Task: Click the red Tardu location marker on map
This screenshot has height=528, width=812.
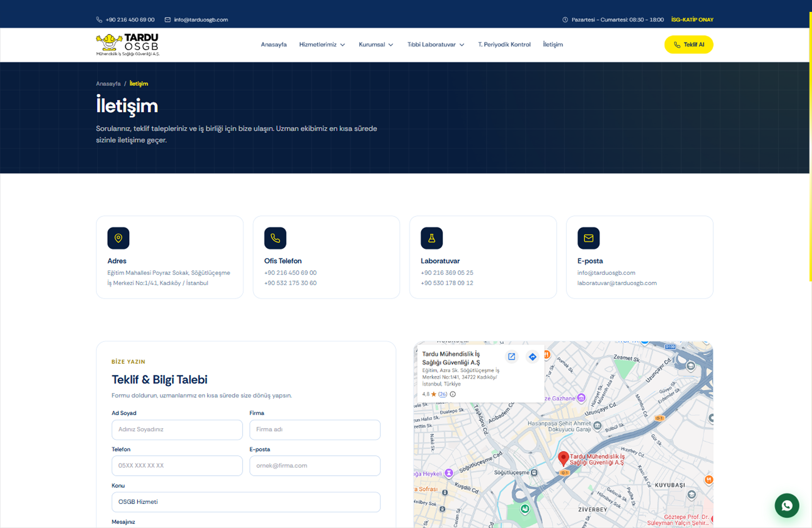Action: [563, 458]
